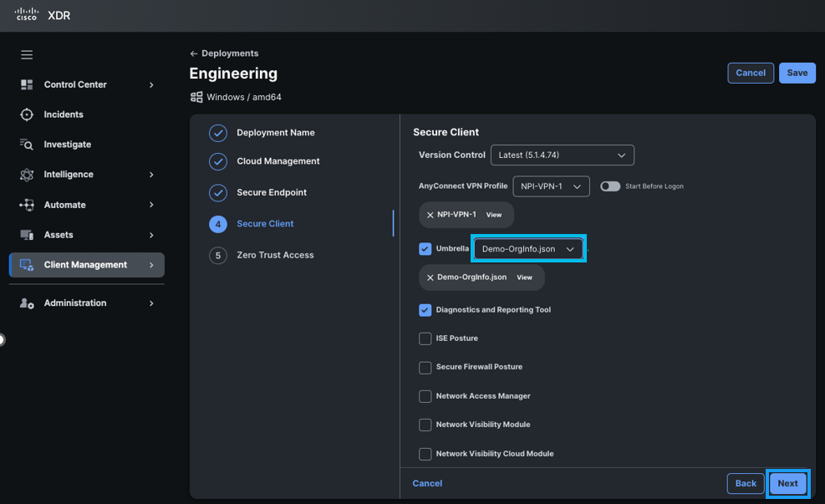This screenshot has width=825, height=504.
Task: Toggle the Start Before Logon switch
Action: click(610, 186)
